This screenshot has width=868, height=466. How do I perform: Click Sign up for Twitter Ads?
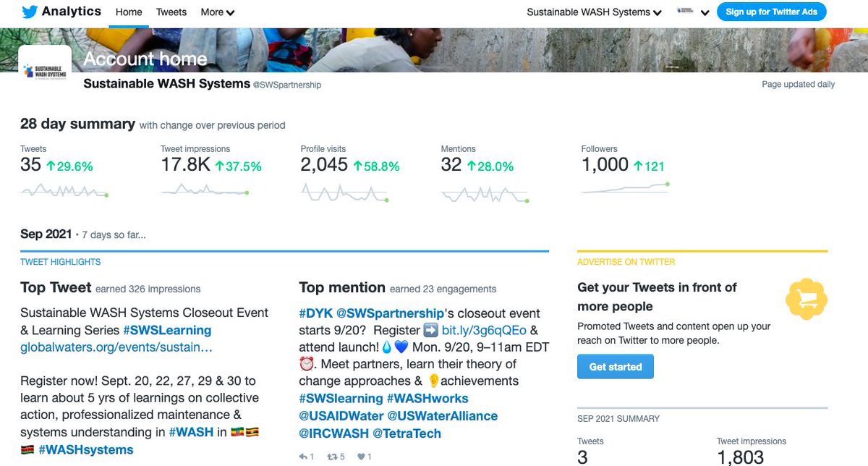coord(771,12)
